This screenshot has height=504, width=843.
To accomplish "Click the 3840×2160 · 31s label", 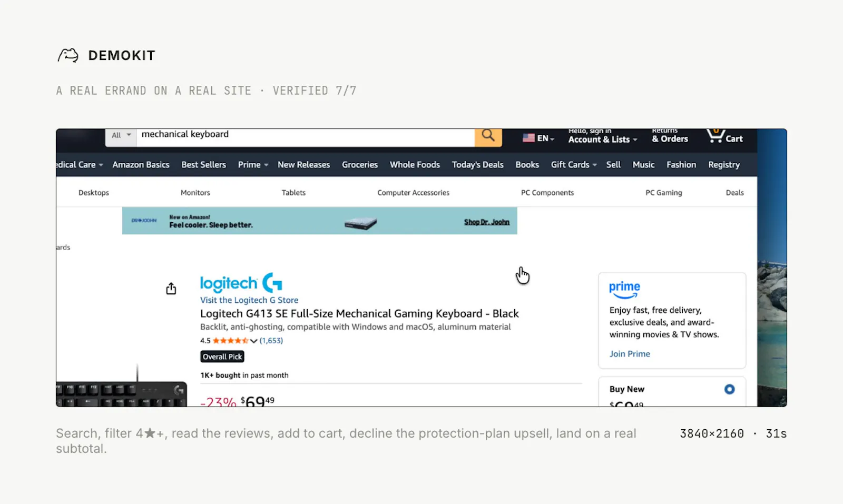I will pyautogui.click(x=733, y=433).
